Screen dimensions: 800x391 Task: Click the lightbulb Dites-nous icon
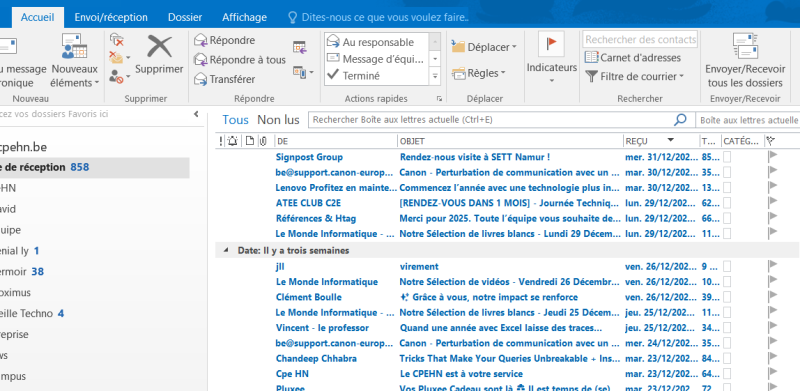point(292,17)
